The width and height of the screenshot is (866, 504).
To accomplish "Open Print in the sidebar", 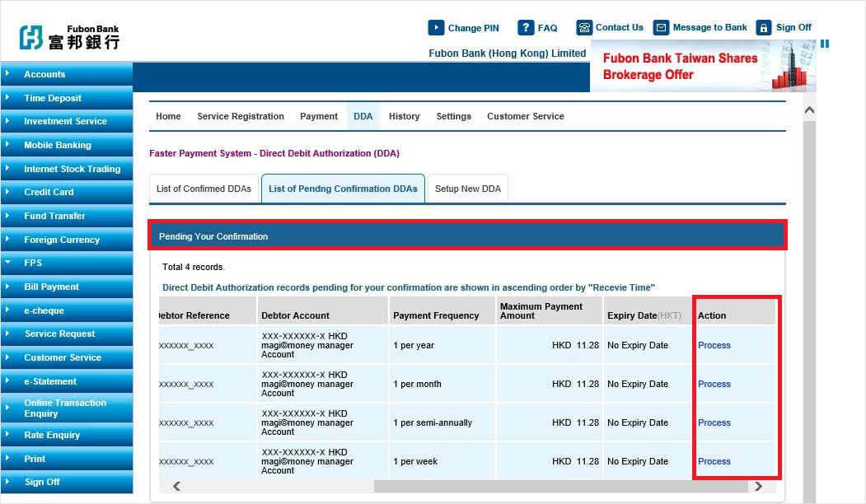I will click(66, 458).
